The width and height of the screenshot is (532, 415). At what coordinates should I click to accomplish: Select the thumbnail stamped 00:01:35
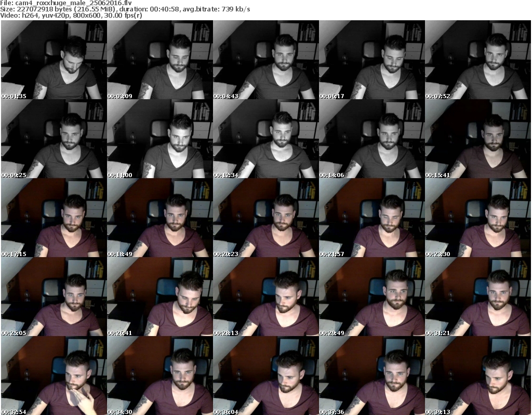(x=54, y=60)
